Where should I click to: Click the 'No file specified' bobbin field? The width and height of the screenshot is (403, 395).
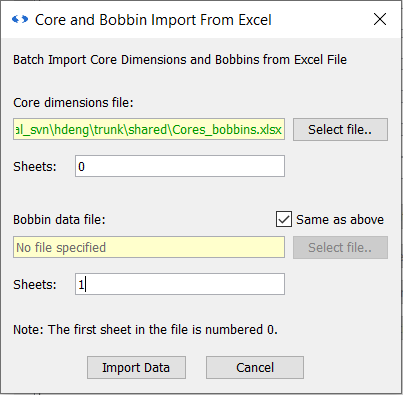click(149, 247)
